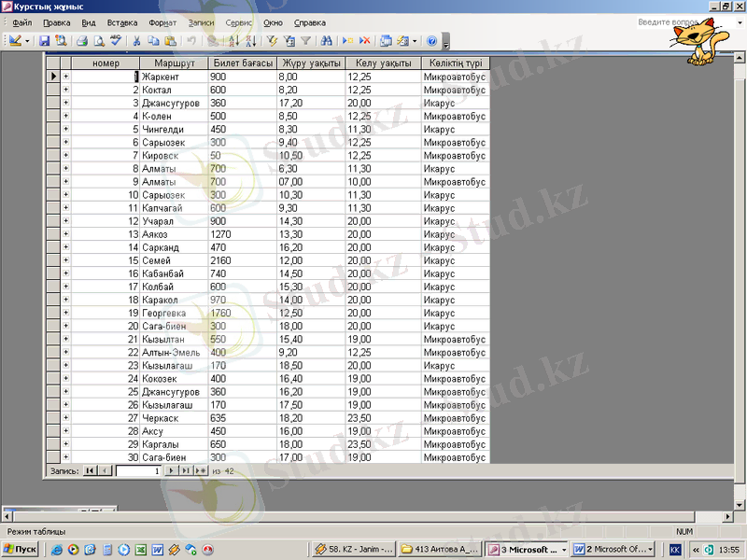Go to the next record using the navigation button
The image size is (747, 560).
(x=171, y=471)
